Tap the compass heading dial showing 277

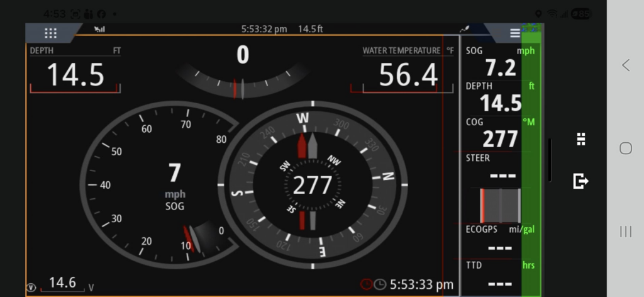coord(313,184)
